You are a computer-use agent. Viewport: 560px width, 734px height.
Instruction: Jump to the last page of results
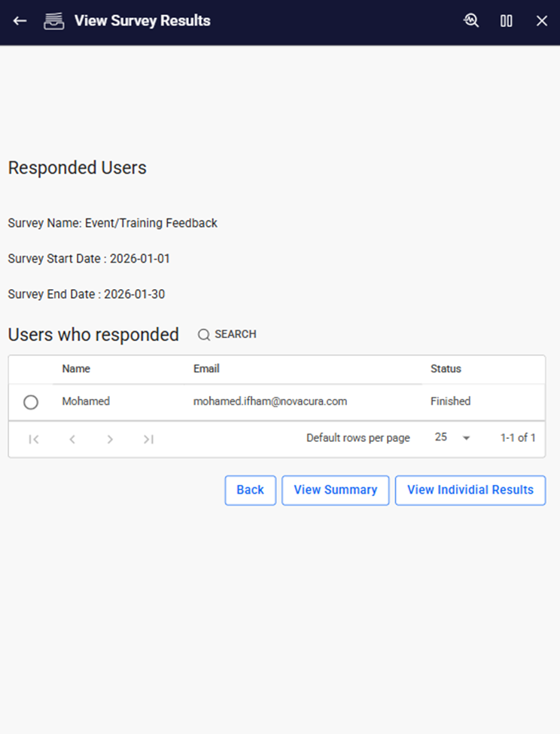click(x=148, y=439)
